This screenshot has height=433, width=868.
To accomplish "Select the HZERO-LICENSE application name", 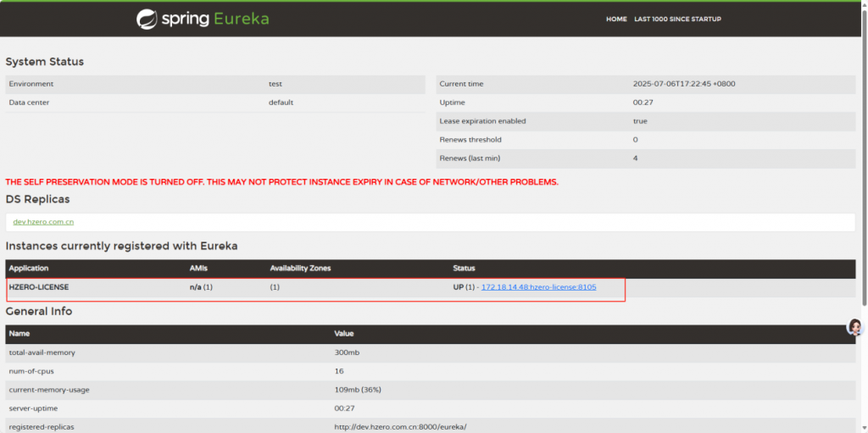I will pyautogui.click(x=39, y=287).
